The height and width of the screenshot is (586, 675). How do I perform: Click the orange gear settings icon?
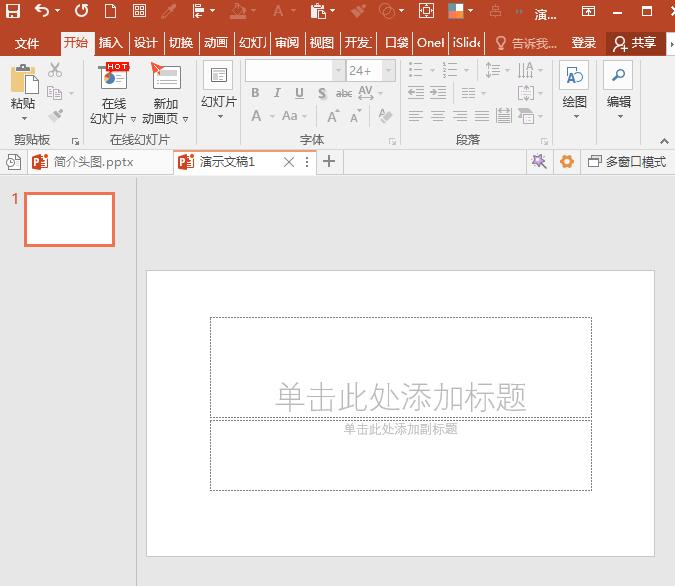click(x=567, y=162)
